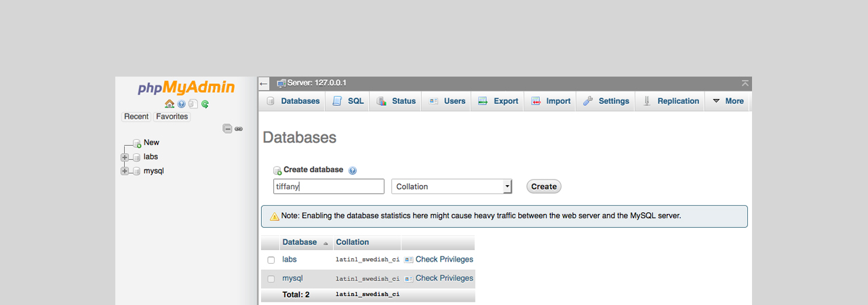Click the mysql database cylinder icon in the tree
This screenshot has width=868, height=305.
pyautogui.click(x=136, y=171)
